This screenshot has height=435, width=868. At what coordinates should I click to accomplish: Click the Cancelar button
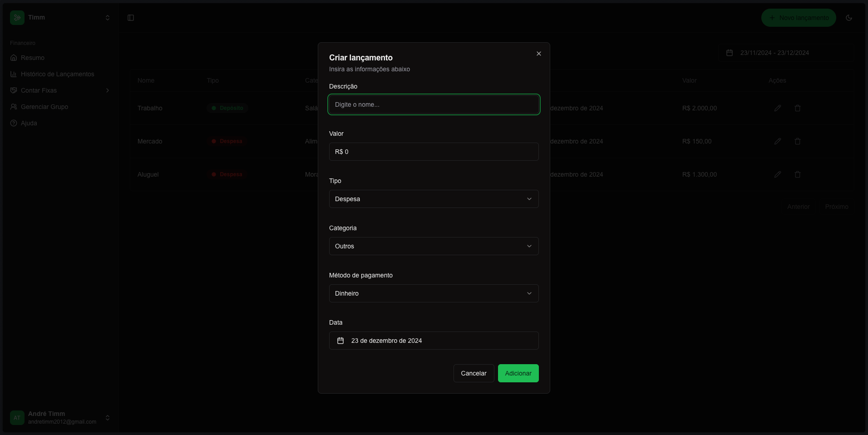(x=473, y=373)
